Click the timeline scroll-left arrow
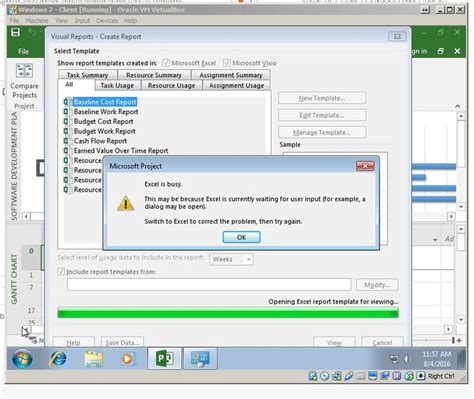This screenshot has width=474, height=399. (x=26, y=217)
